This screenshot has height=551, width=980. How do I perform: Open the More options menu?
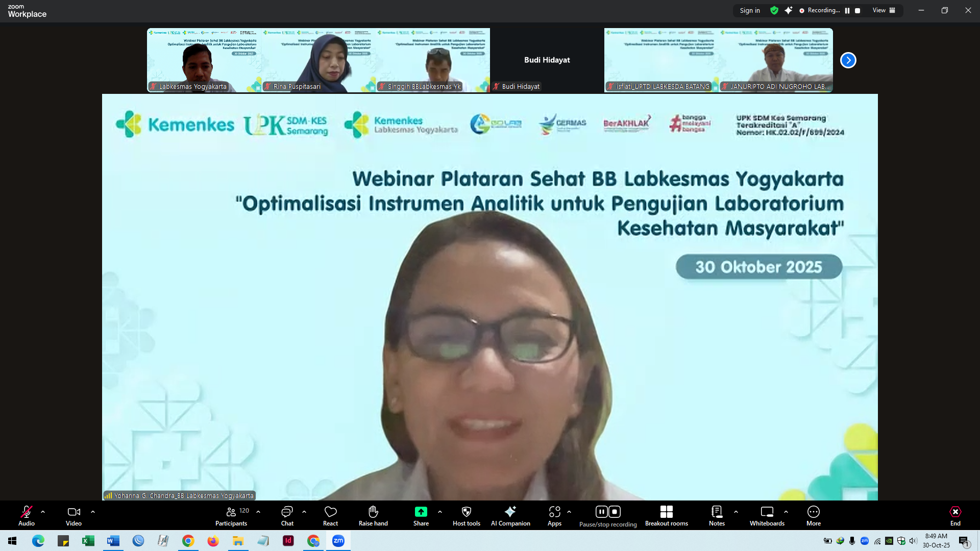click(814, 515)
